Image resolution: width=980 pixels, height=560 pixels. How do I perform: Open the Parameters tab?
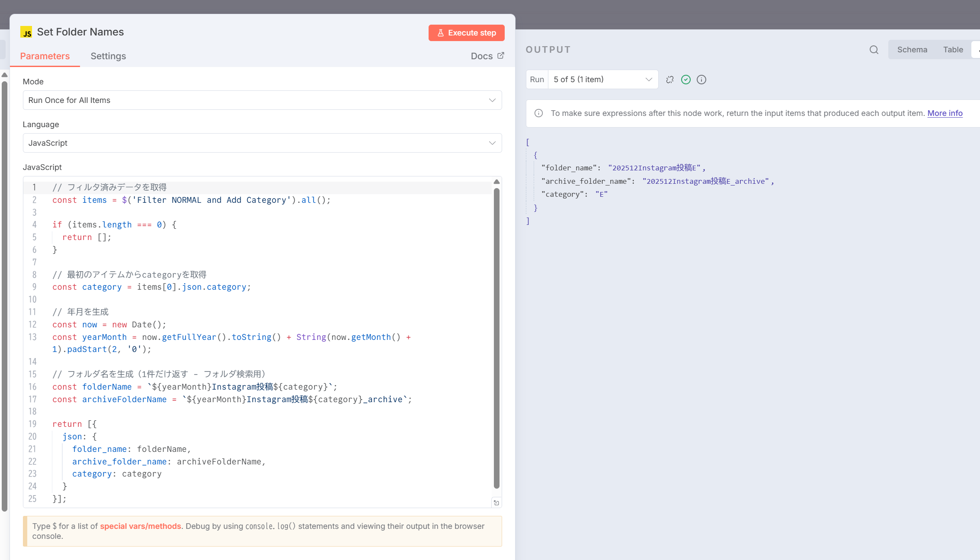[x=45, y=56]
